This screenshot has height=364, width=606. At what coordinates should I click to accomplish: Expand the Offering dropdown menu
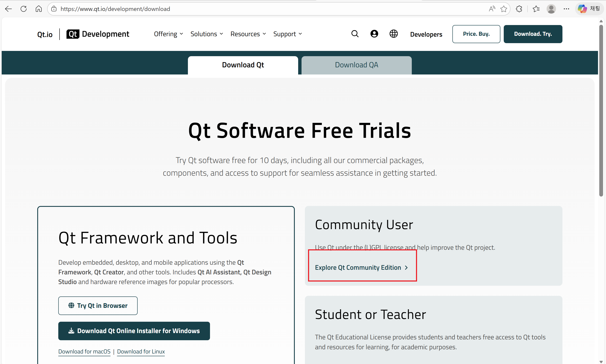[x=168, y=34]
